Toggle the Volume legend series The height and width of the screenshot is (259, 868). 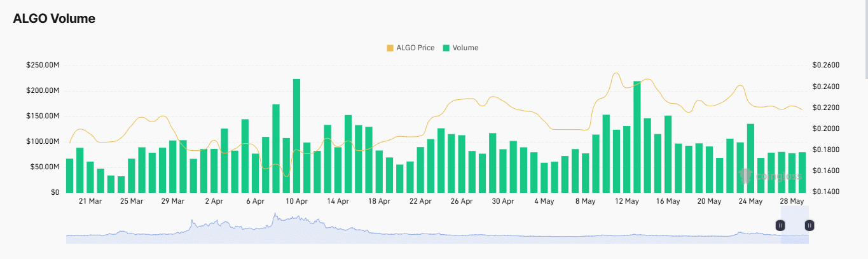pyautogui.click(x=460, y=48)
